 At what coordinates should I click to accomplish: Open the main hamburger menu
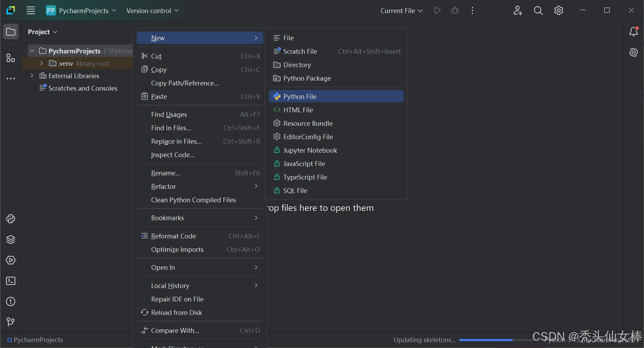[31, 10]
